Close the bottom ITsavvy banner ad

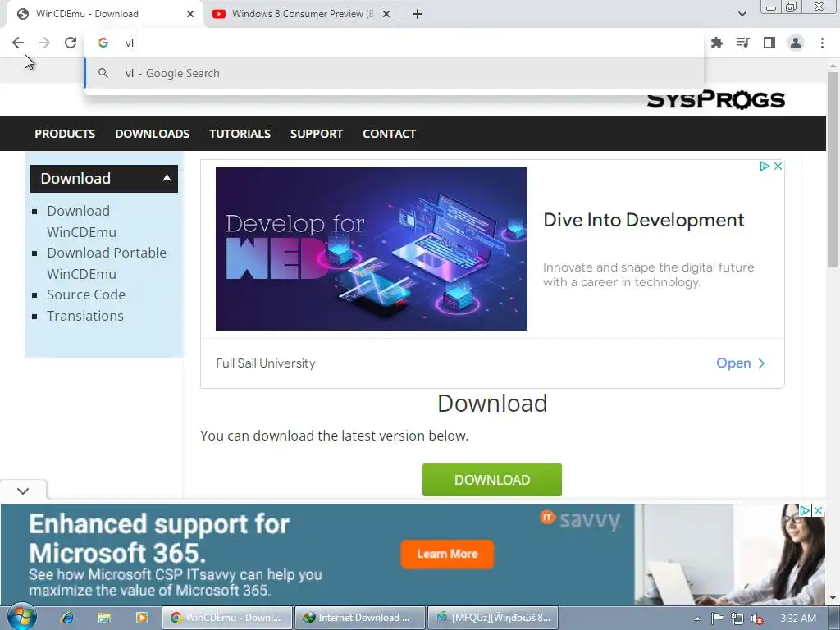point(818,510)
